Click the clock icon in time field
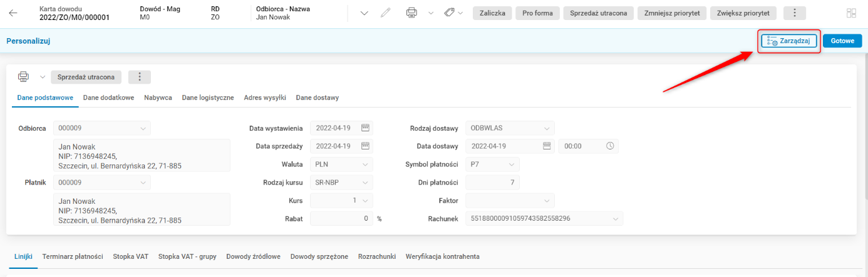868x277 pixels. (x=610, y=146)
